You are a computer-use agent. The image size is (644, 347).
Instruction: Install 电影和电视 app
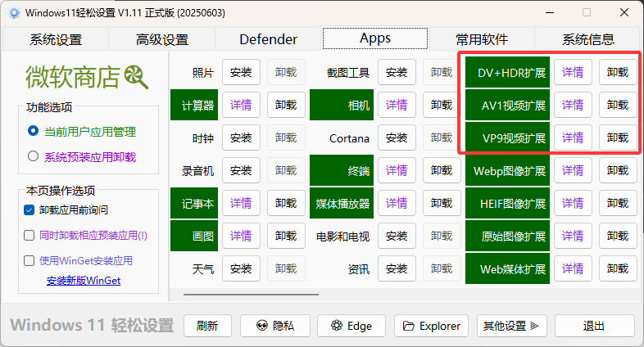coord(397,236)
